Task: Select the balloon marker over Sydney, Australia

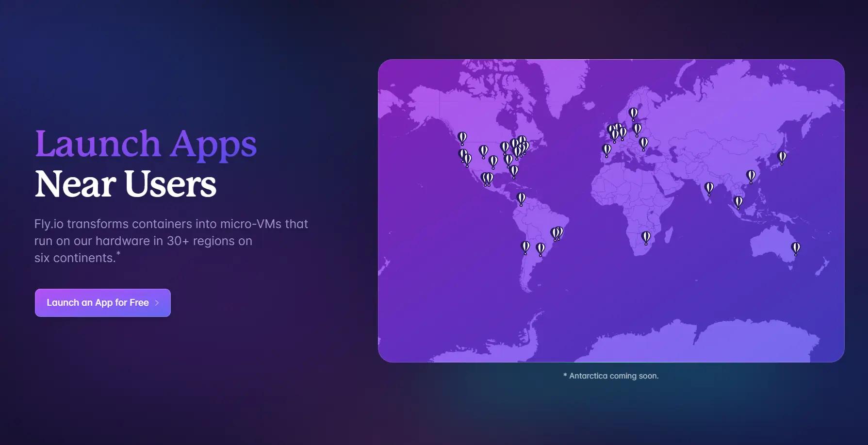Action: pyautogui.click(x=796, y=248)
